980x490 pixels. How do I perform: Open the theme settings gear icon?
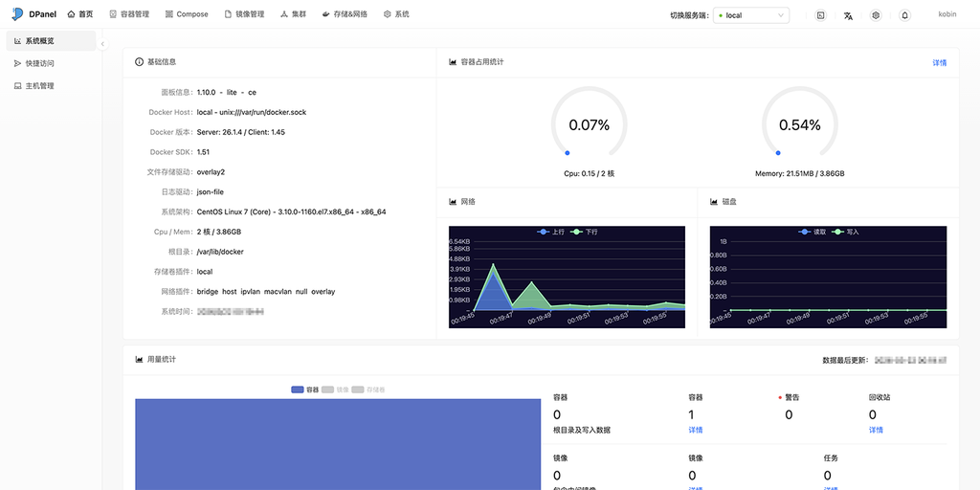coord(876,15)
